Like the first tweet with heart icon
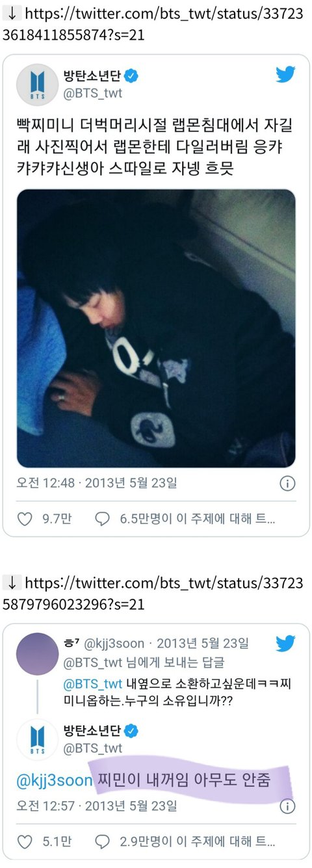 (x=24, y=519)
